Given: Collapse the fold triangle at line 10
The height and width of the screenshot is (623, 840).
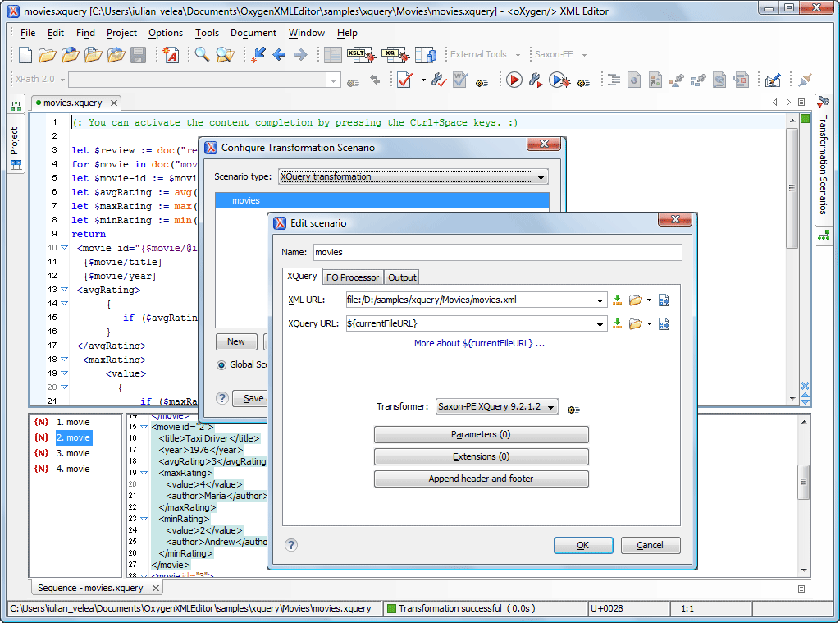Looking at the screenshot, I should tap(64, 248).
